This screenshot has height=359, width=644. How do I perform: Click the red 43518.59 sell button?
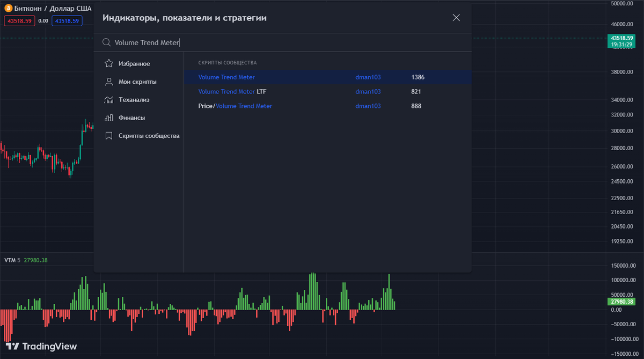20,21
